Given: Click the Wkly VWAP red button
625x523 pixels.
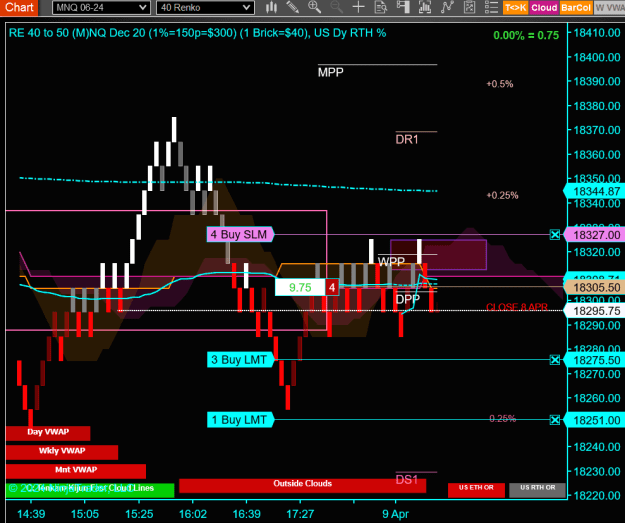Looking at the screenshot, I should tap(62, 452).
